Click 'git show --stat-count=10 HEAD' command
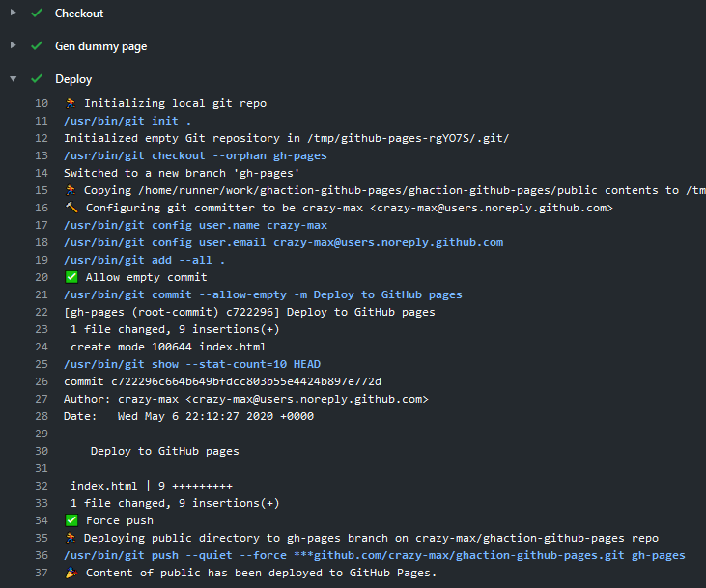Screen dimensions: 706x588 (192, 364)
